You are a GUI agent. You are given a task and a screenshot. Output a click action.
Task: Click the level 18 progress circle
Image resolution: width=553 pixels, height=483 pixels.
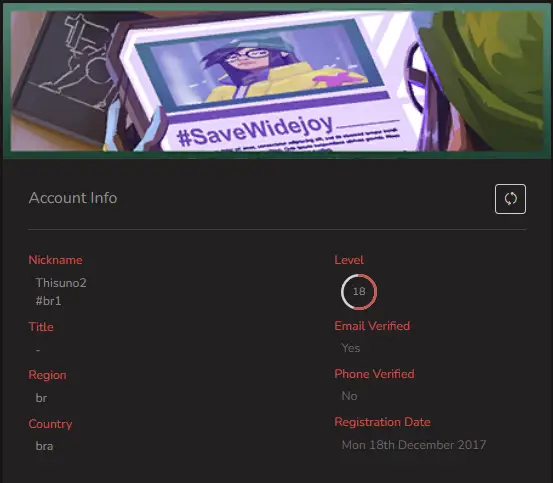(359, 292)
